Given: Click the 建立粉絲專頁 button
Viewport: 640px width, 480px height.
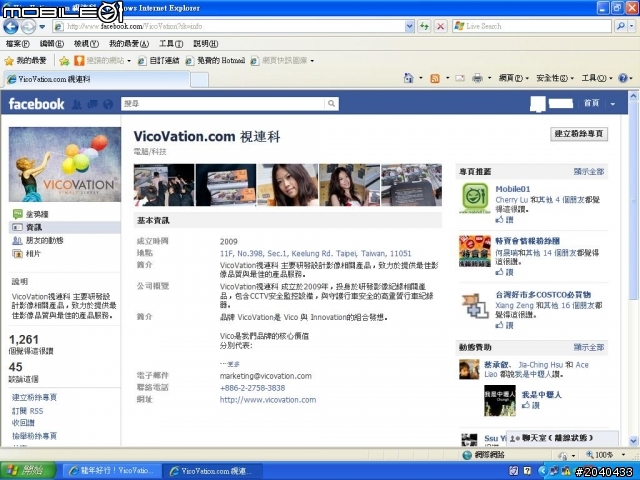Looking at the screenshot, I should 579,134.
